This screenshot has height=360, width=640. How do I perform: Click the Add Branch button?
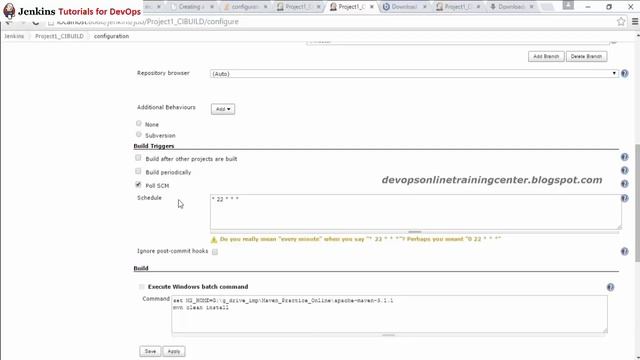pyautogui.click(x=546, y=56)
